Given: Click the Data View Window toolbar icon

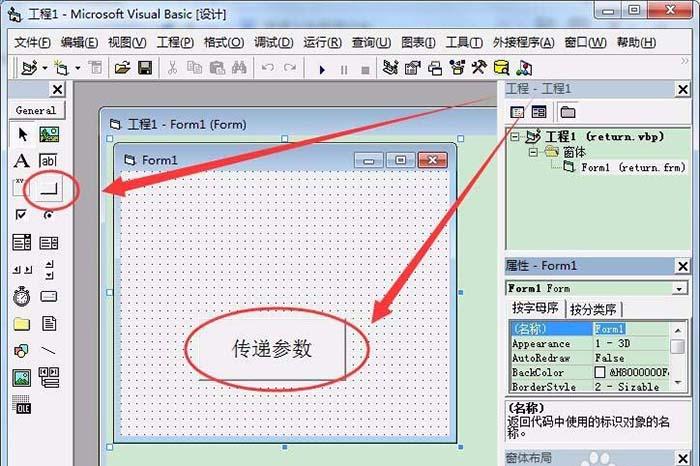Looking at the screenshot, I should tap(501, 68).
